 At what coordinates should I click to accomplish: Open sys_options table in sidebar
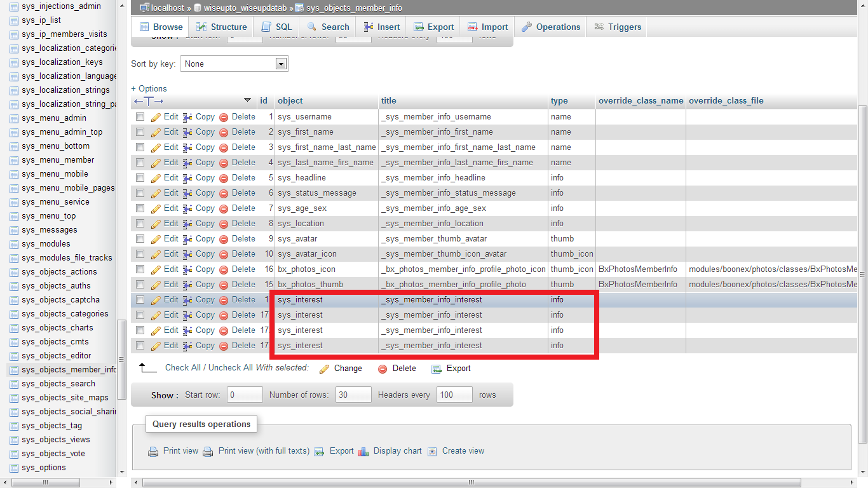[43, 468]
